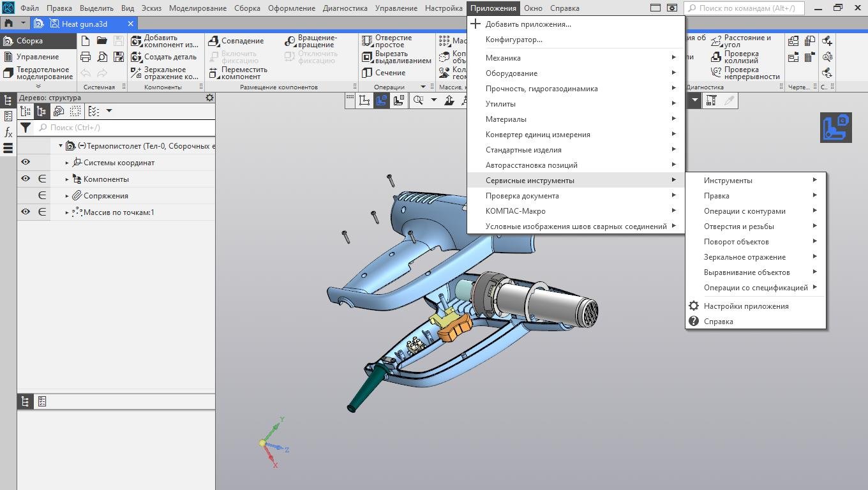This screenshot has width=868, height=490.
Task: Click the print icon in Системная group
Action: tap(86, 57)
